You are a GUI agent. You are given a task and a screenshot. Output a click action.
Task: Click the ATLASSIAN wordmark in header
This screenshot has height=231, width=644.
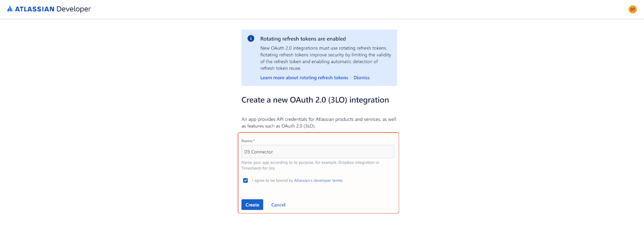point(35,9)
